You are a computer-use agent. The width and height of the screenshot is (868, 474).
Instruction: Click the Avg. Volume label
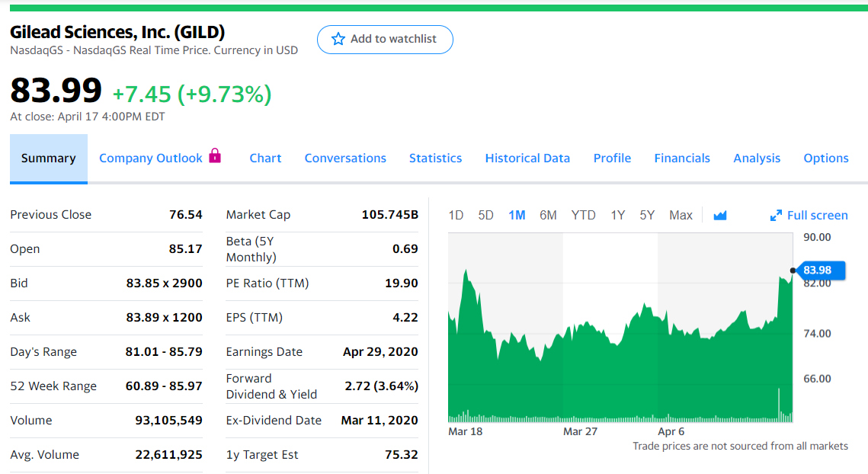tap(44, 455)
